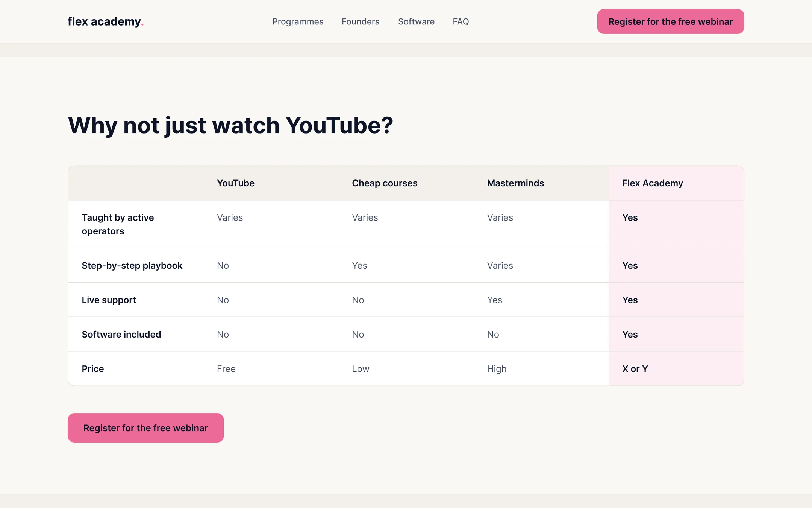The image size is (812, 508).
Task: Click Masterminds 'Varies' in Step-by-step playbook row
Action: point(500,265)
